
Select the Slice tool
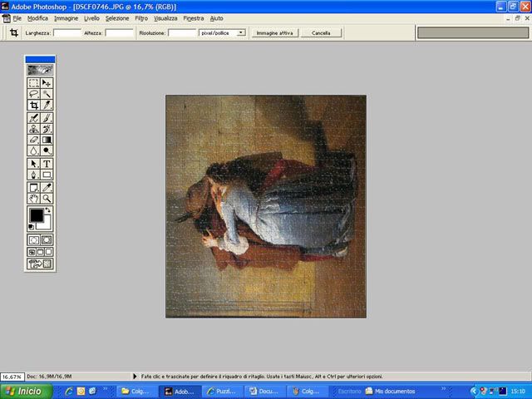pos(47,106)
